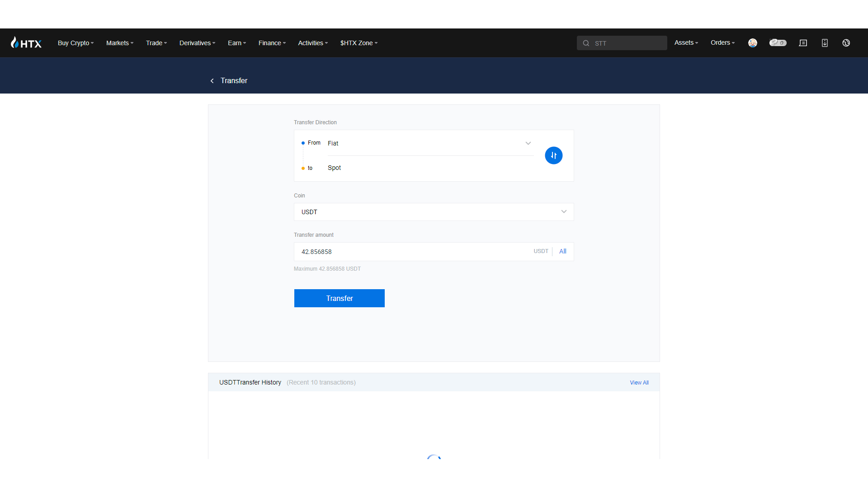Click the View All transfer history link

pos(640,382)
